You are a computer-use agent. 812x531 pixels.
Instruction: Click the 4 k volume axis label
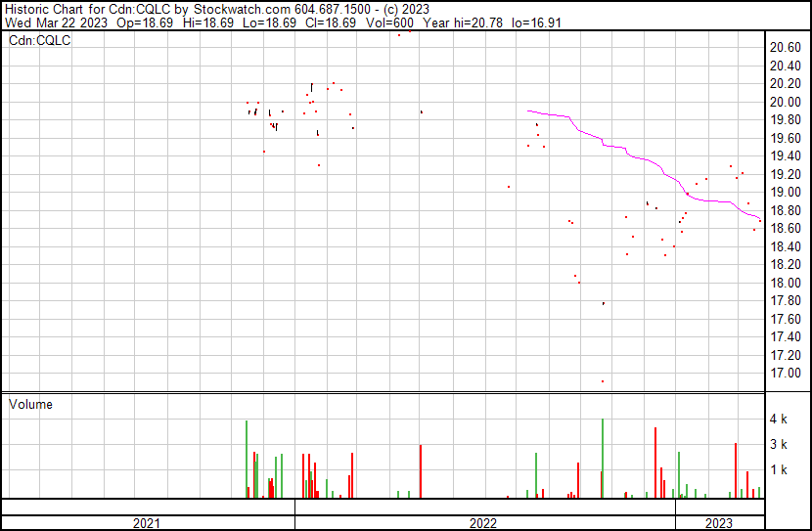coord(779,419)
